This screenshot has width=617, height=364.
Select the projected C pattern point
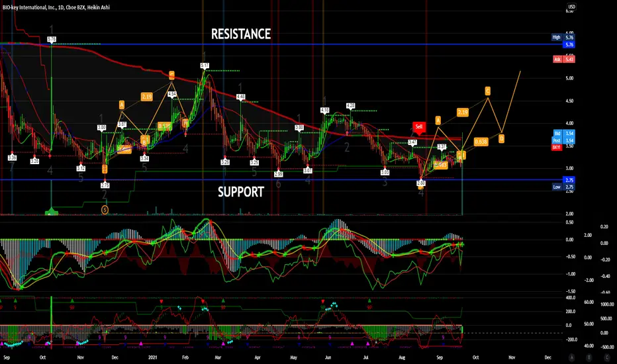(x=487, y=91)
